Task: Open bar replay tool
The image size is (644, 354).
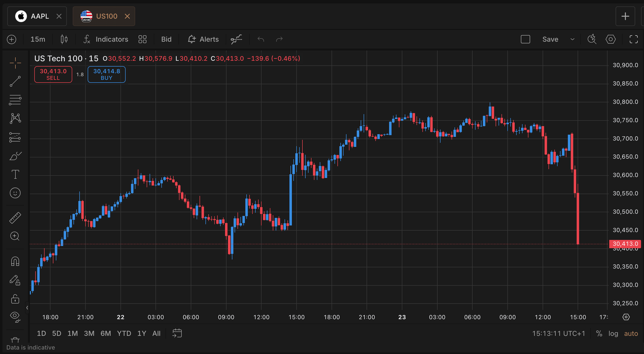Action: coord(236,39)
